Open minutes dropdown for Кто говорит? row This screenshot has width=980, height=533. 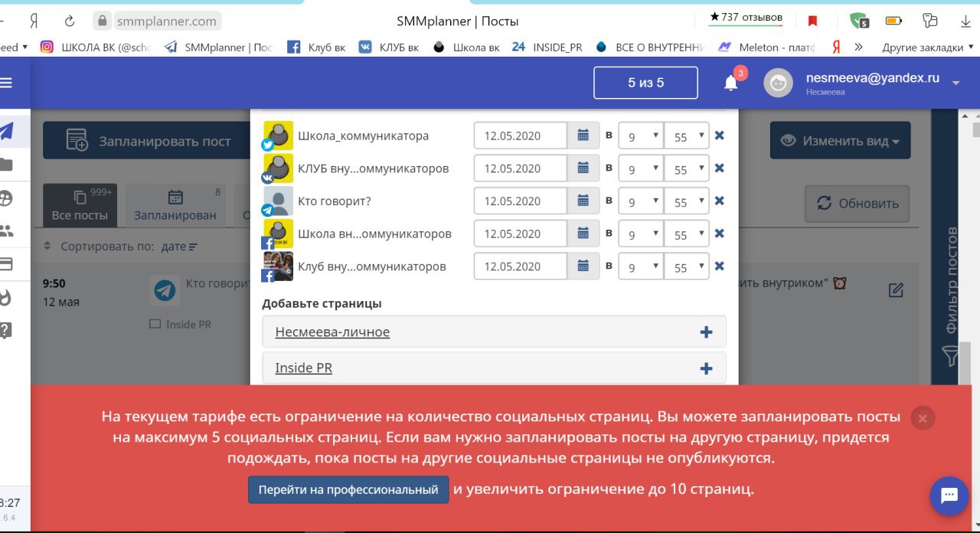click(x=687, y=201)
